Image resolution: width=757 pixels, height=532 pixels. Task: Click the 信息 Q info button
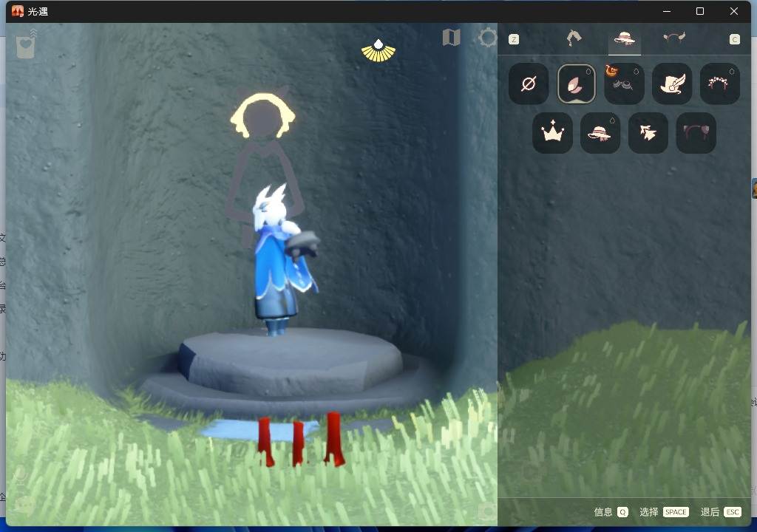(x=611, y=512)
